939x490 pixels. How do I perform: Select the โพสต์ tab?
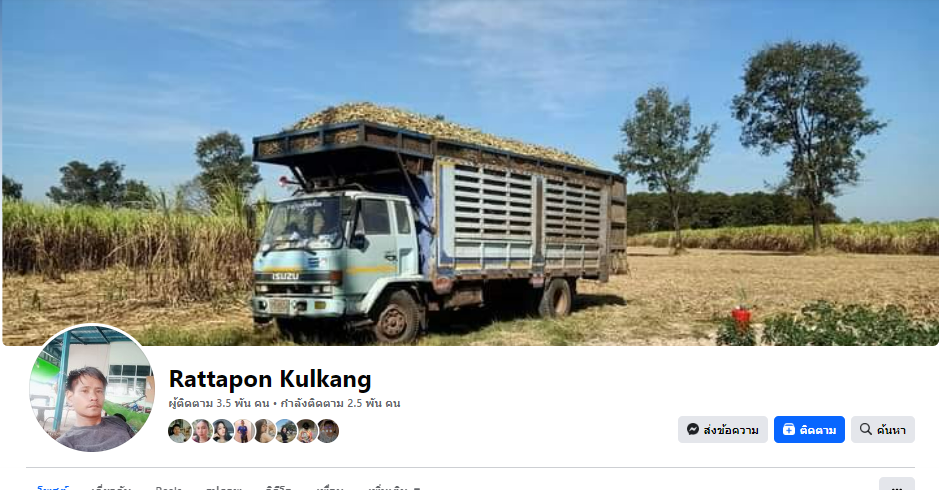coord(53,487)
